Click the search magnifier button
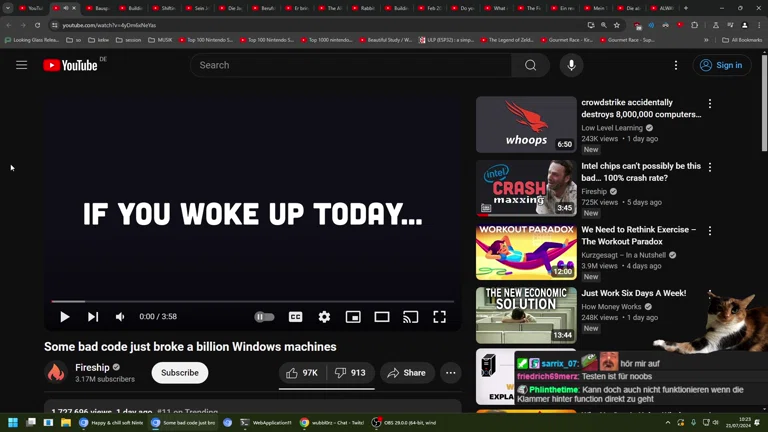The width and height of the screenshot is (768, 432). click(530, 65)
